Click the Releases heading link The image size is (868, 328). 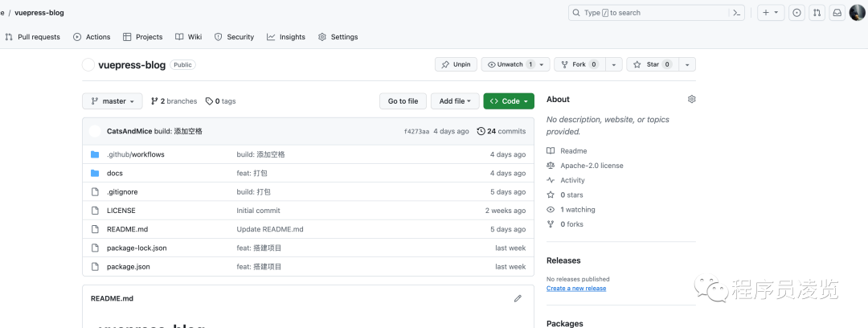pyautogui.click(x=563, y=260)
